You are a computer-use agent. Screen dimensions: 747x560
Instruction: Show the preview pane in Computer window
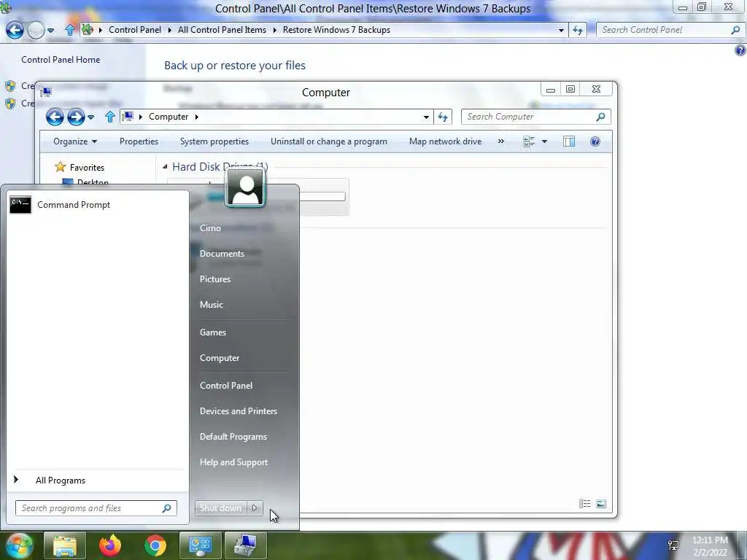click(x=569, y=141)
